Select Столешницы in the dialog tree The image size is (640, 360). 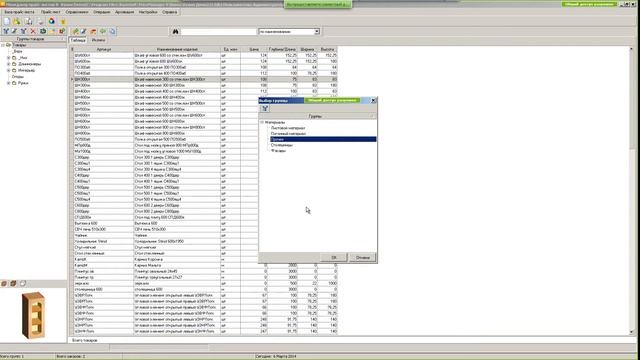tap(282, 145)
